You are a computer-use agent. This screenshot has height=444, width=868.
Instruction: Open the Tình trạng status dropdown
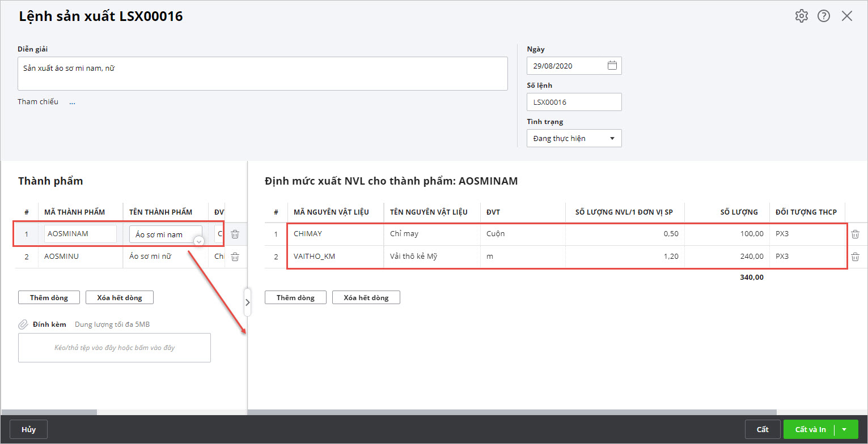point(574,138)
